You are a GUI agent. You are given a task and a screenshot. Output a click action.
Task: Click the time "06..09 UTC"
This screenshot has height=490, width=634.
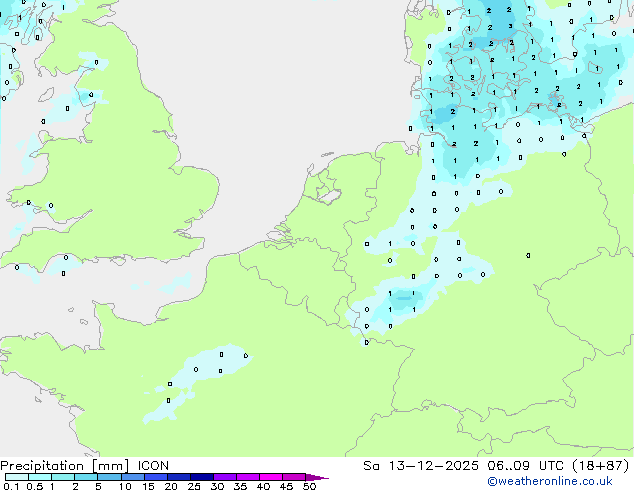[528, 466]
